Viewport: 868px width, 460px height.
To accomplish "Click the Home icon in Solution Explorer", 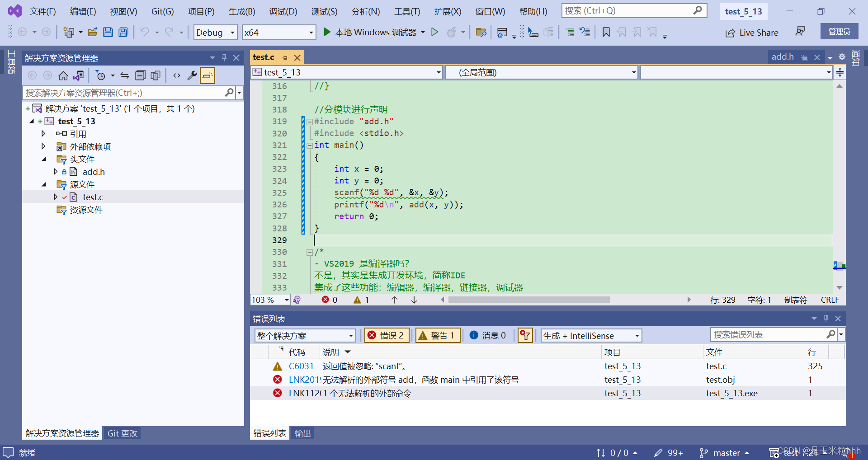I will point(63,75).
